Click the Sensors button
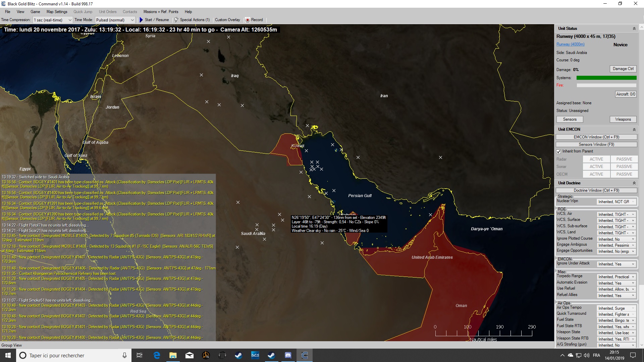The width and height of the screenshot is (644, 362). coord(570,119)
